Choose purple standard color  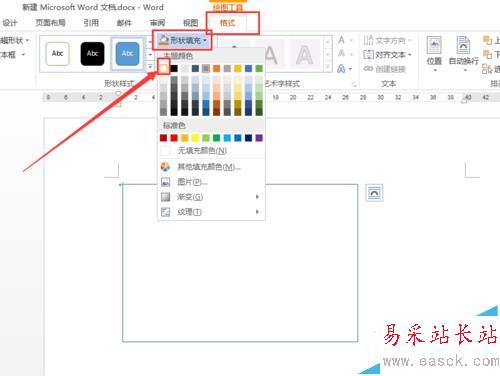259,138
